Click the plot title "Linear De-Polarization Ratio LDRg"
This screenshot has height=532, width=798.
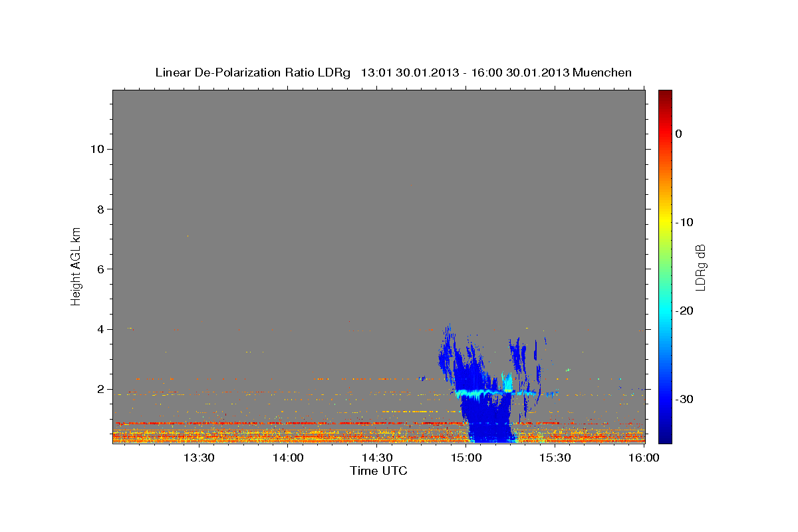point(252,72)
